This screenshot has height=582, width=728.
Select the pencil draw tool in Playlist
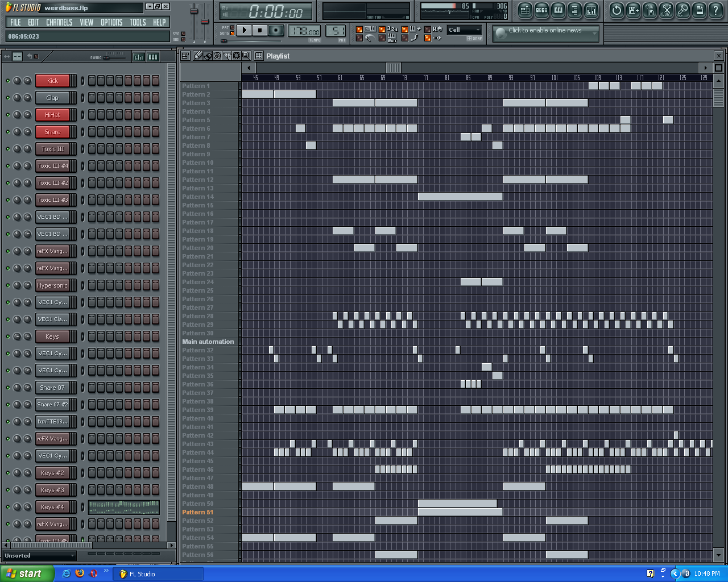197,56
